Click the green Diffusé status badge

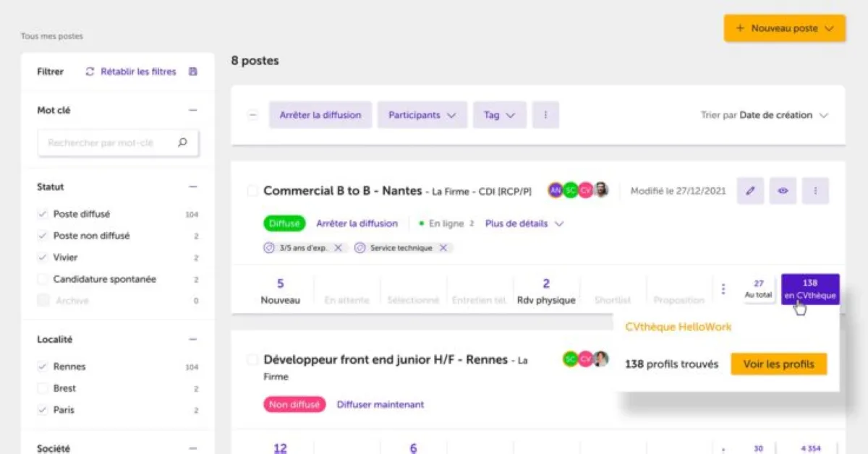(284, 223)
